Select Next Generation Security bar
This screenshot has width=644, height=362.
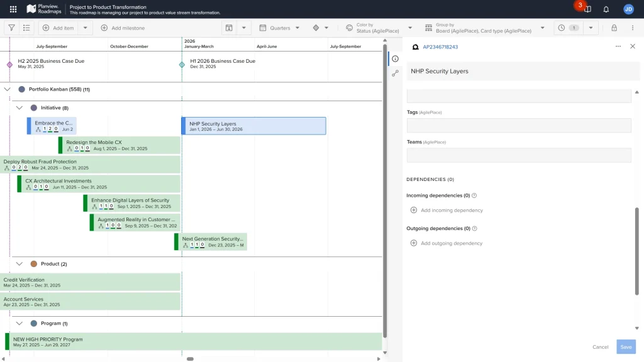211,242
